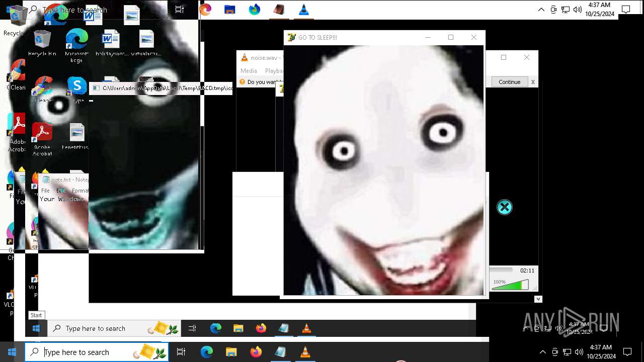Viewport: 644px width, 362px height.
Task: Open holidaysnot Word document icon
Action: (112, 43)
